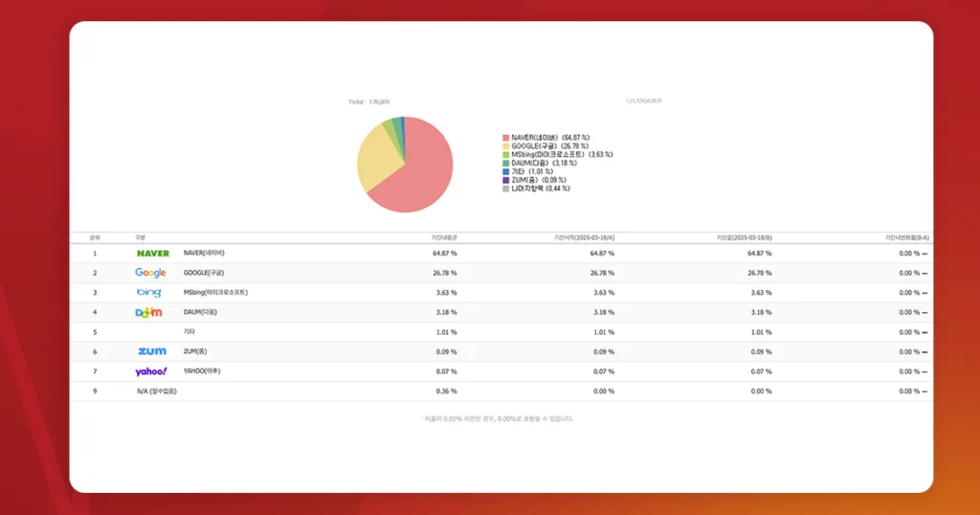Click the 'ZUM(줌)' name in the table

pyautogui.click(x=195, y=351)
